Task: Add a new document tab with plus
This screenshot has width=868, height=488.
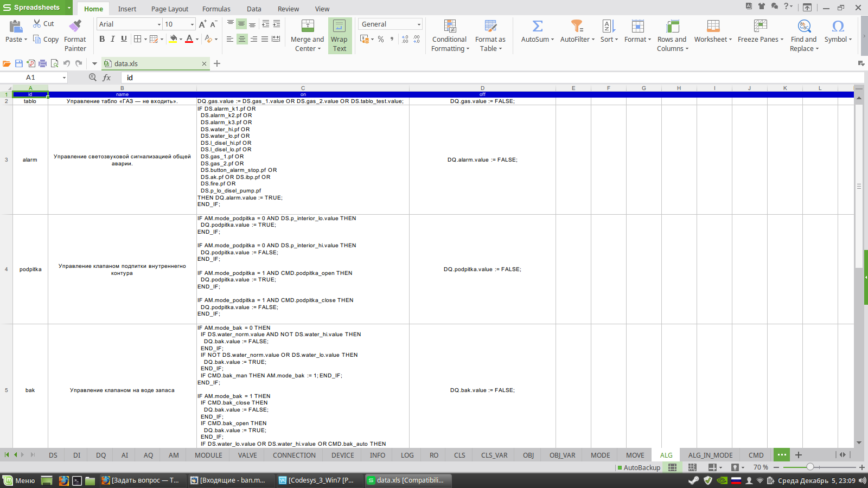Action: 217,63
